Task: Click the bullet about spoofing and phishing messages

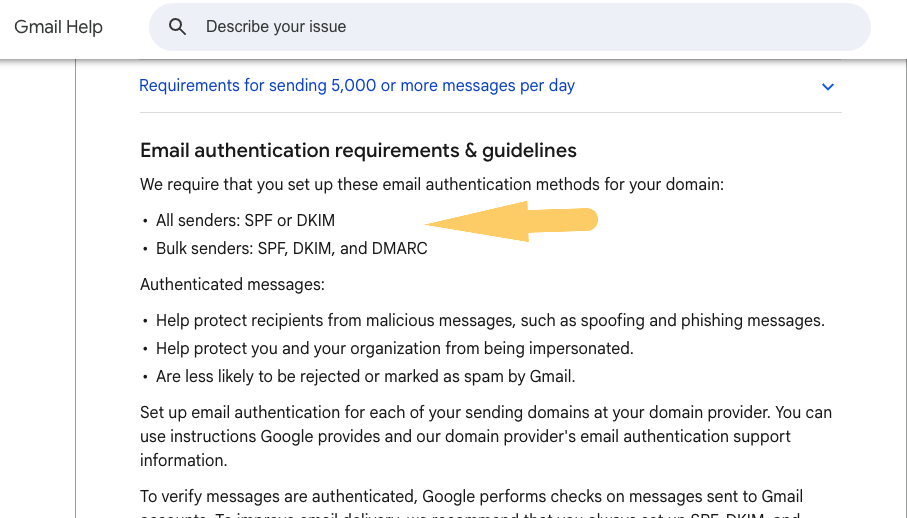Action: coord(490,320)
